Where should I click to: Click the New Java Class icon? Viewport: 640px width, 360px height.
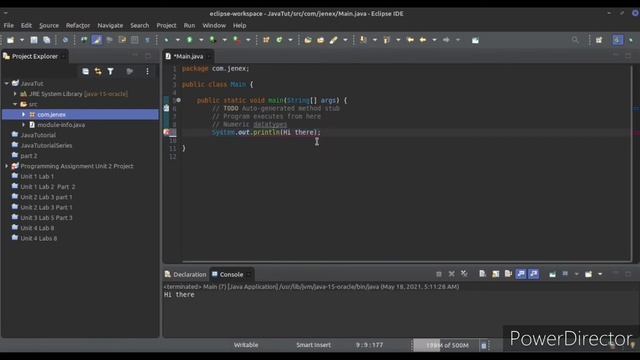[x=279, y=40]
